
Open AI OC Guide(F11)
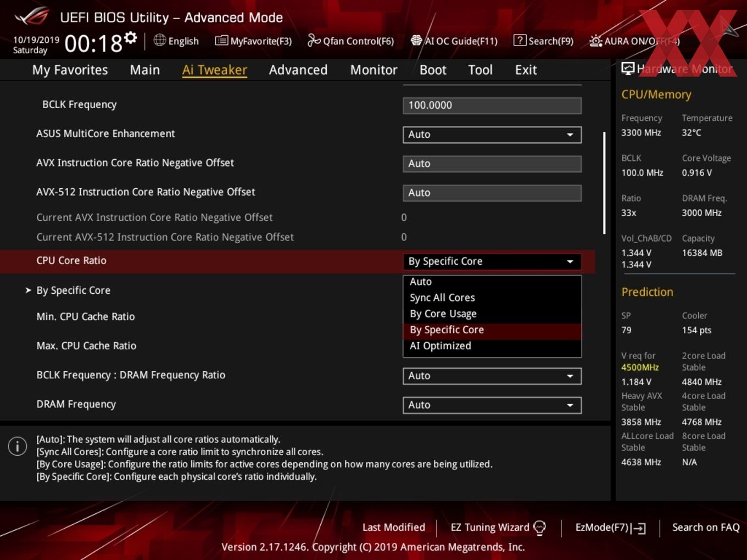(454, 41)
